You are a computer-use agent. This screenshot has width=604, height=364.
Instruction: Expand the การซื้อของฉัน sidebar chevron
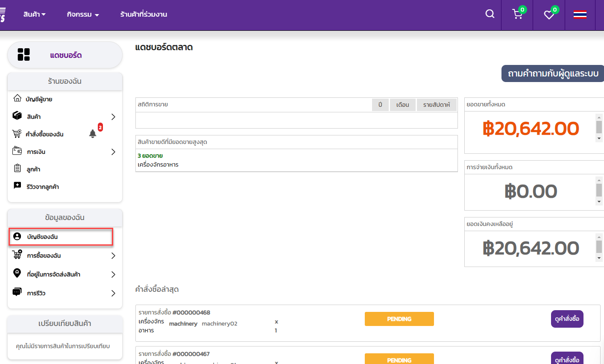click(113, 255)
